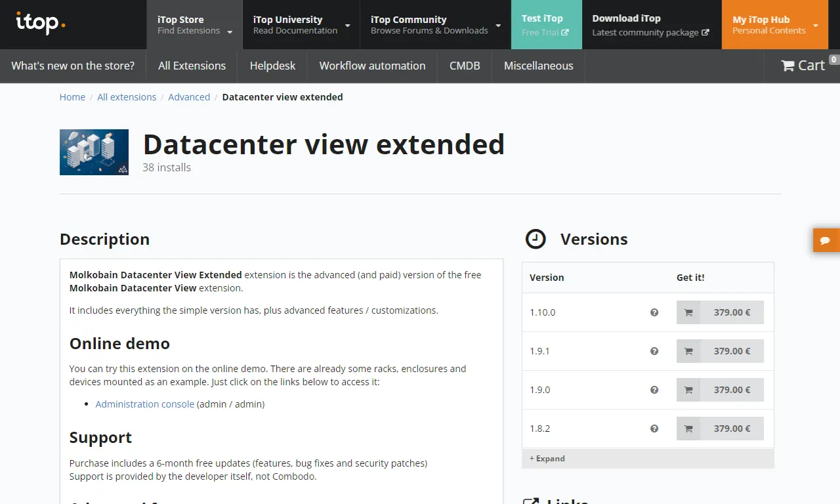This screenshot has width=840, height=504.
Task: Click help icon for version 1.9.0
Action: click(654, 390)
